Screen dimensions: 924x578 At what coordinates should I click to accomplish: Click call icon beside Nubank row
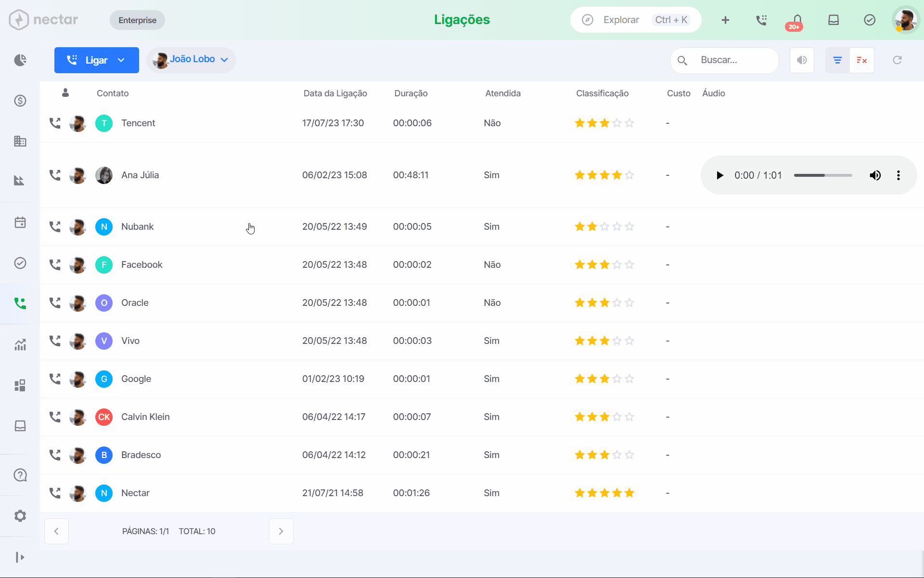pos(55,226)
